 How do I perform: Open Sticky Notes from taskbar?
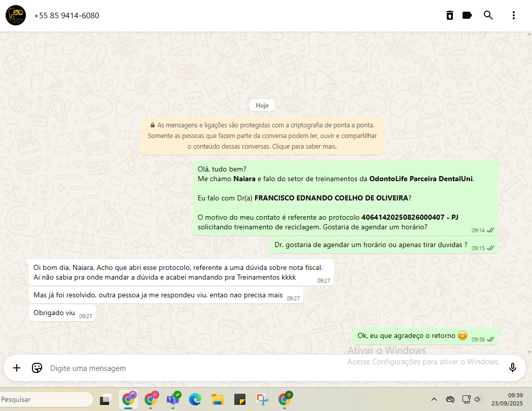[x=240, y=399]
